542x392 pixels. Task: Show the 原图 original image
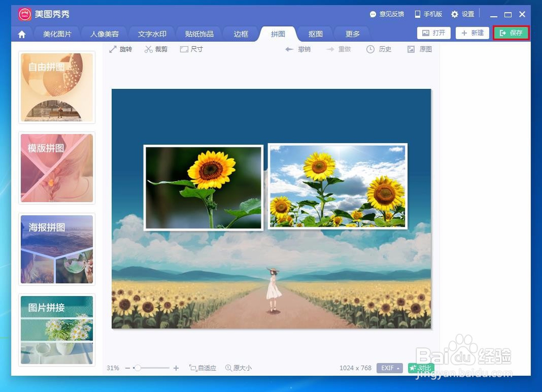coord(420,49)
